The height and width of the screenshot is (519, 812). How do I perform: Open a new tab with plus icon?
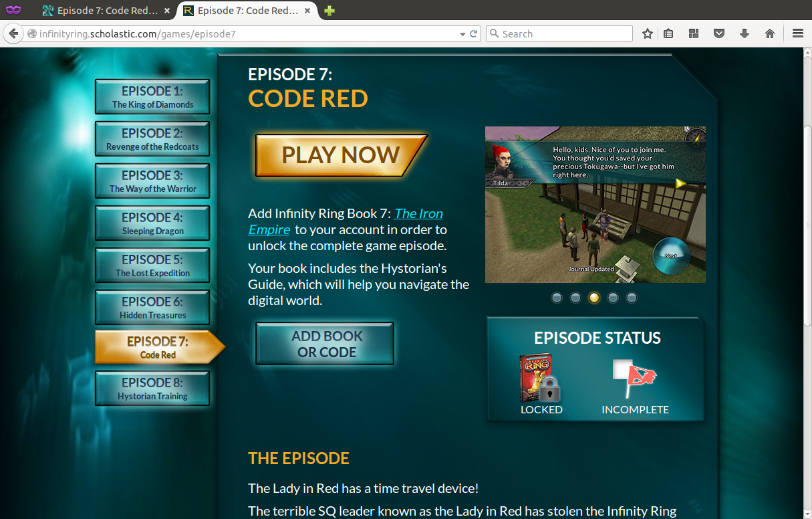pyautogui.click(x=329, y=11)
